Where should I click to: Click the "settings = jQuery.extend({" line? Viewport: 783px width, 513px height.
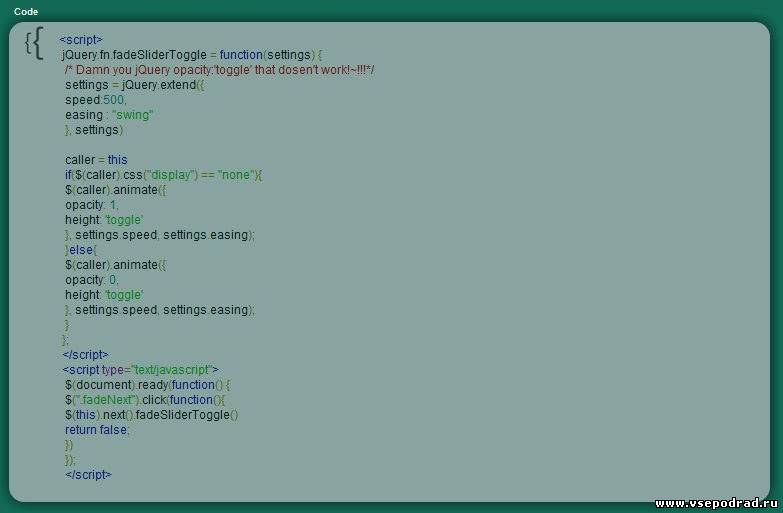(134, 84)
